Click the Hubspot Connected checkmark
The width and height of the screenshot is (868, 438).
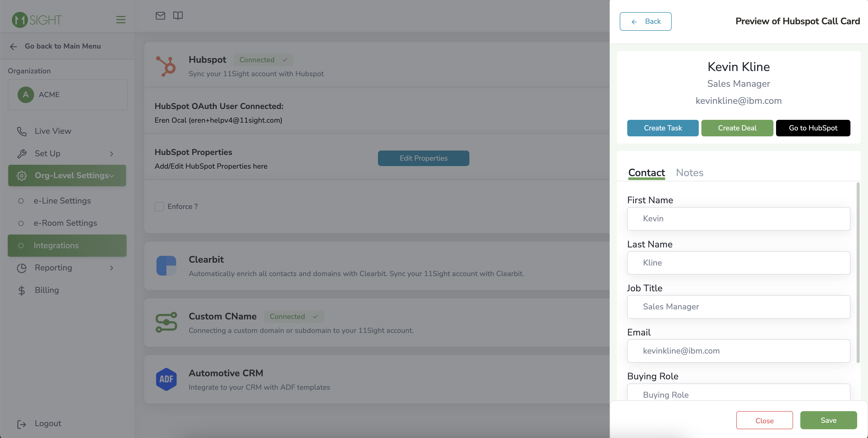pos(285,60)
